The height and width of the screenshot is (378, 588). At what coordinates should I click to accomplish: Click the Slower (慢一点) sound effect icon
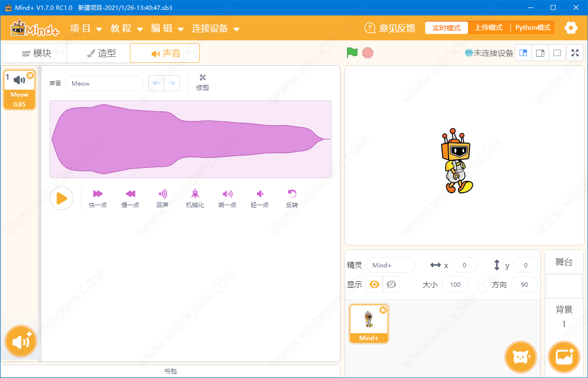coord(130,194)
